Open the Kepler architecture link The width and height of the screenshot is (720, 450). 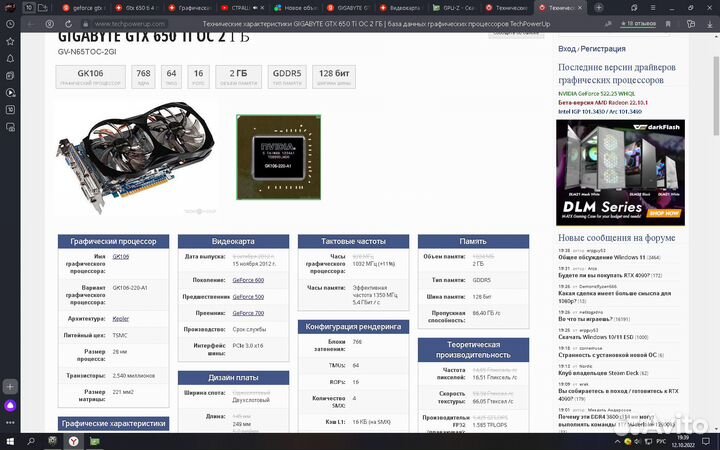click(121, 319)
